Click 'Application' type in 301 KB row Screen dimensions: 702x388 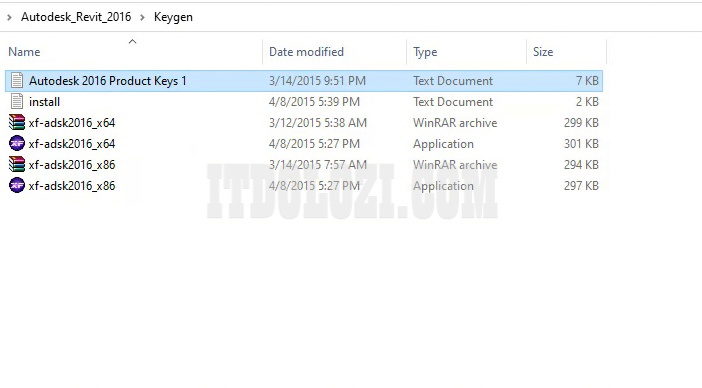[x=443, y=144]
